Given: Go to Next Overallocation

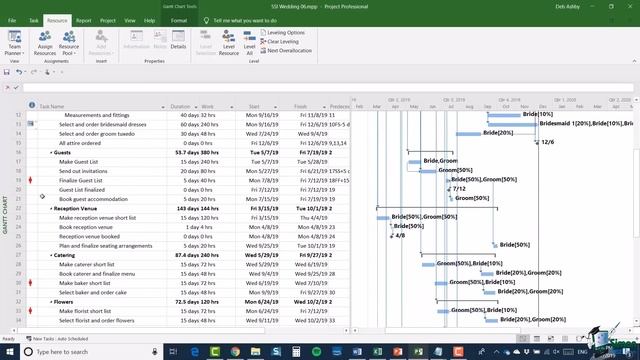Looking at the screenshot, I should pyautogui.click(x=286, y=51).
